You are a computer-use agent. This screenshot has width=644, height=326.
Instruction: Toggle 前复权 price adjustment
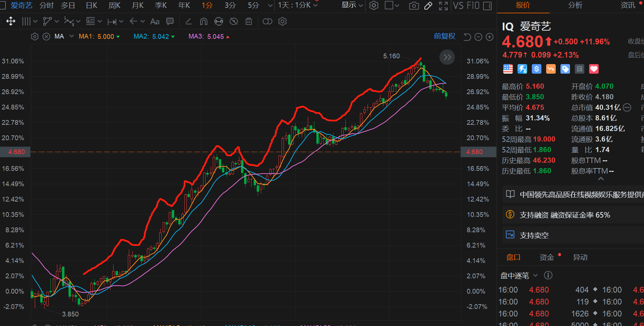pos(445,36)
